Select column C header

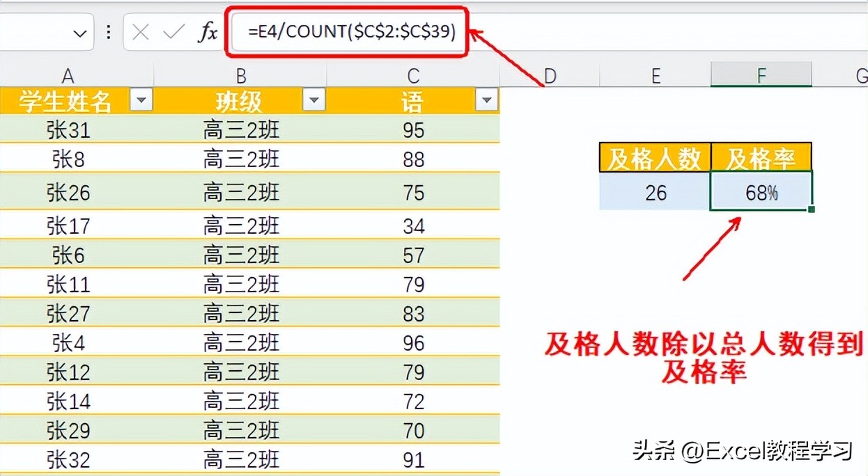pos(414,74)
